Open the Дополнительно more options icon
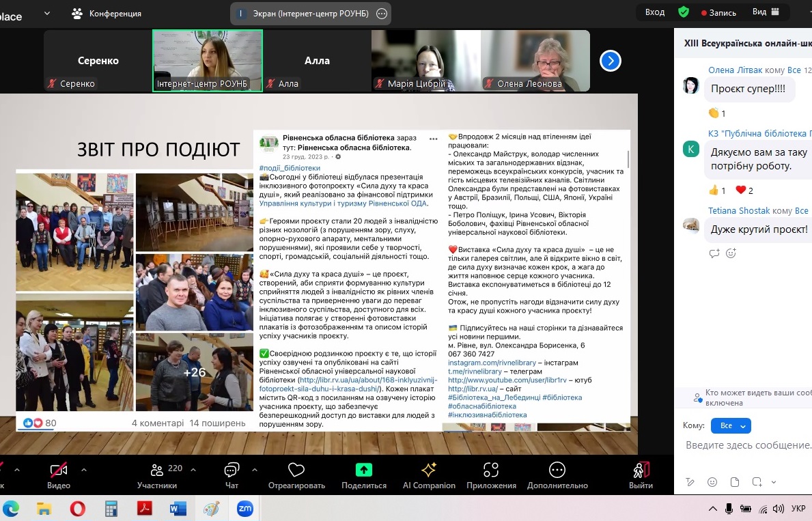Image resolution: width=812 pixels, height=521 pixels. (x=557, y=470)
